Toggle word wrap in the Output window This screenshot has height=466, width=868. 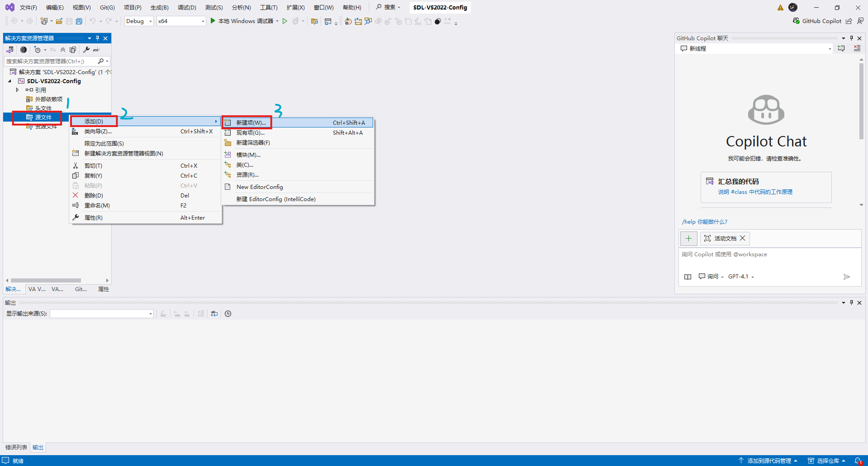pyautogui.click(x=214, y=314)
